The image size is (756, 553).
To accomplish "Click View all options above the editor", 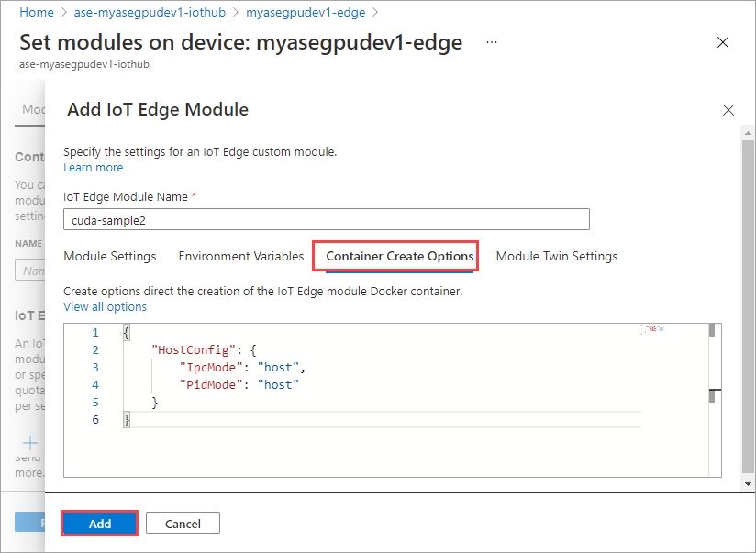I will click(105, 306).
